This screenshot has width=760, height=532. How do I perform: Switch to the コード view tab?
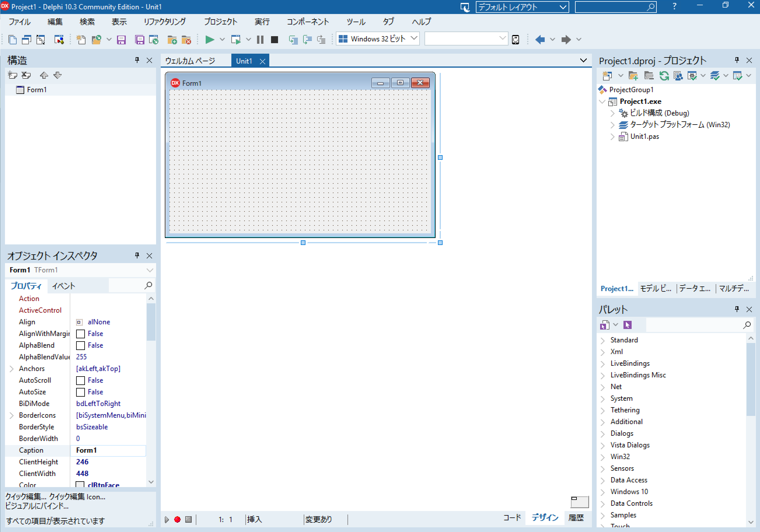click(512, 518)
